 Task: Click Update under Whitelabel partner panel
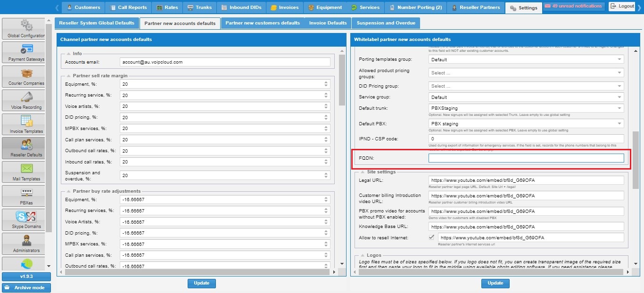495,283
